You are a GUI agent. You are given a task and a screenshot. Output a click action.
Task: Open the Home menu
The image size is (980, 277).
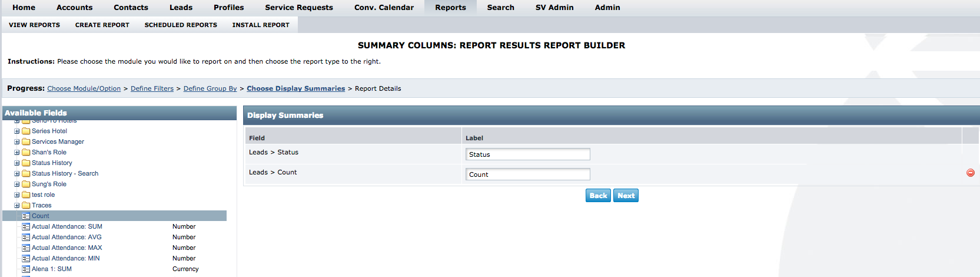(24, 8)
